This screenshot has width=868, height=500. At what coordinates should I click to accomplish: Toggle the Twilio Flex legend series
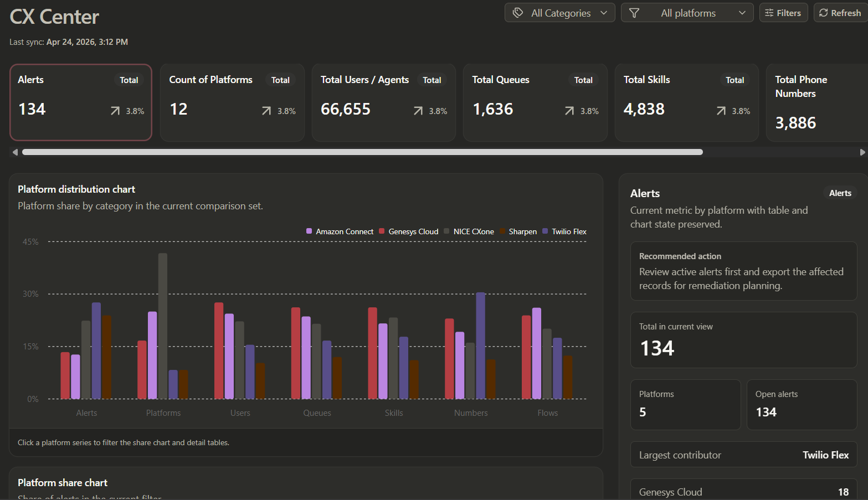click(x=564, y=231)
